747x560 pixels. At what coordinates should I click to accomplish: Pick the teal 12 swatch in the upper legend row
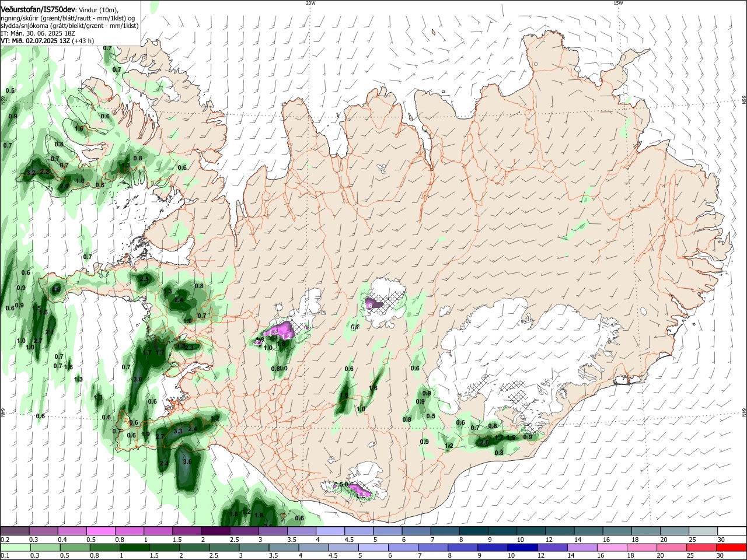(x=560, y=531)
